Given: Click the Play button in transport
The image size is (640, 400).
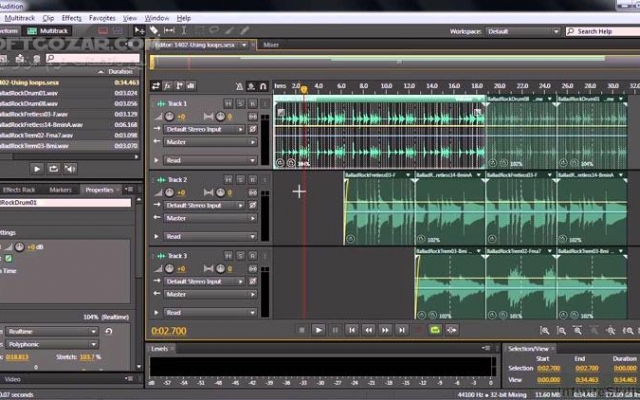Looking at the screenshot, I should point(318,330).
